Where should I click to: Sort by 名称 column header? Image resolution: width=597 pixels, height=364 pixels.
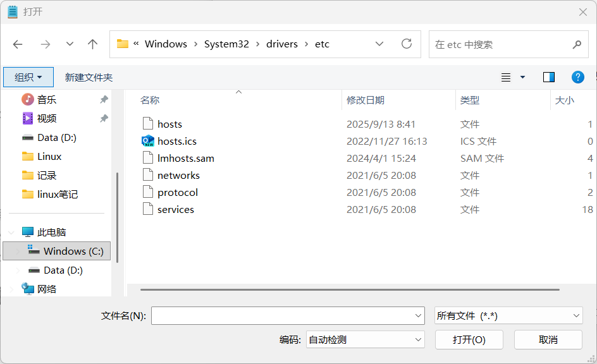click(150, 100)
